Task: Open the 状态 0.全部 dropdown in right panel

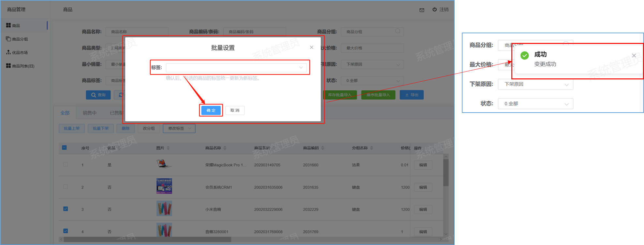Action: click(x=535, y=104)
